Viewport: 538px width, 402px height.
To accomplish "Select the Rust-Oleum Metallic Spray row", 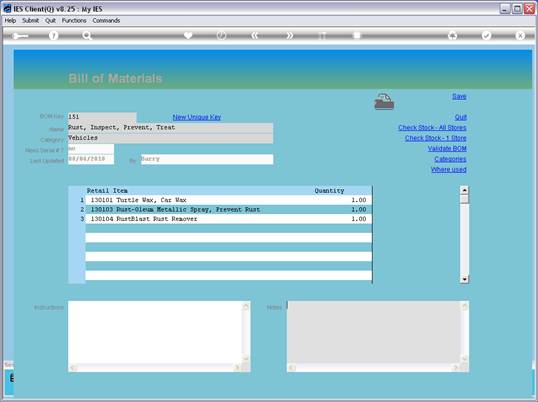I will (228, 209).
